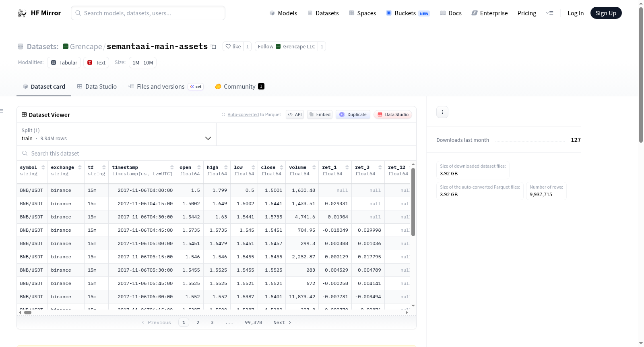
Task: Click the Grencape LLC follower count
Action: click(322, 46)
